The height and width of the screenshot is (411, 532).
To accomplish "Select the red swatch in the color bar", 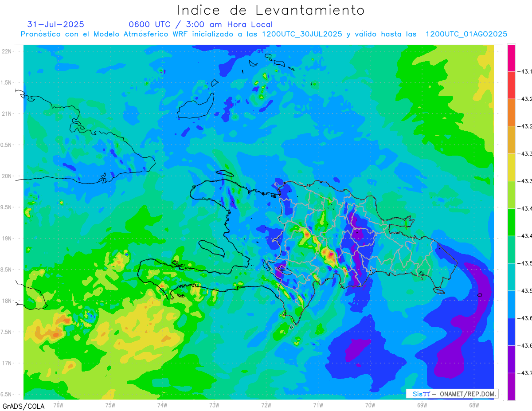I will tap(511, 85).
